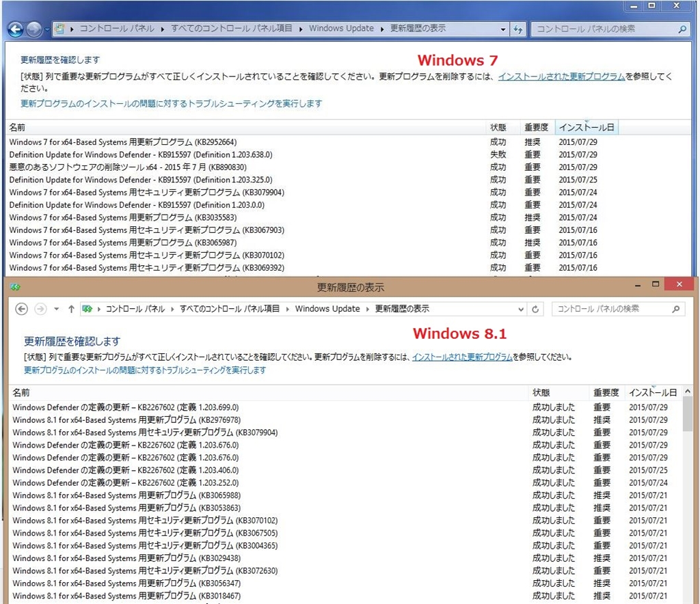Image resolution: width=700 pixels, height=604 pixels.
Task: Select the KB3067903 security update row
Action: point(304,230)
